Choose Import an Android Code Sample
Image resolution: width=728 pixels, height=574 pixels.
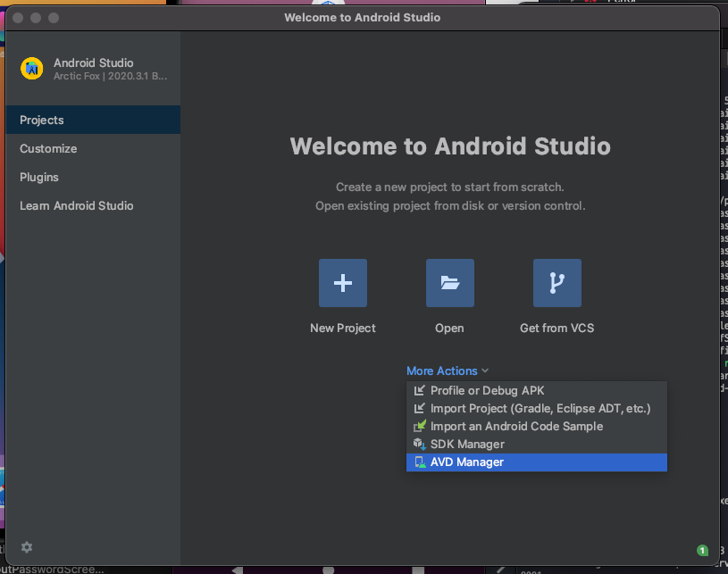[x=537, y=426]
